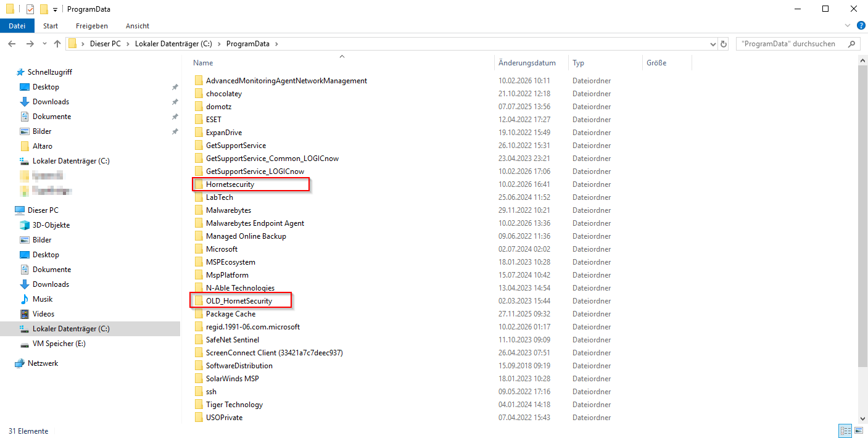Switch to Large icons view in status bar

858,431
